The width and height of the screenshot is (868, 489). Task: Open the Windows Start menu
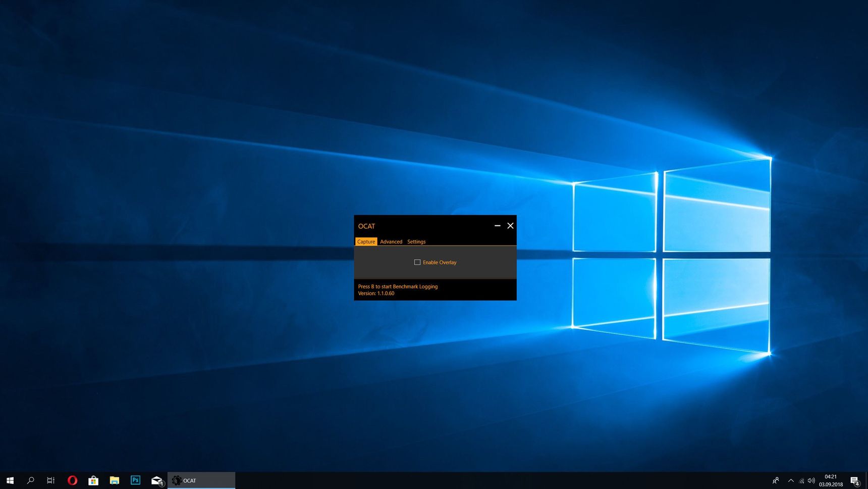click(x=10, y=480)
